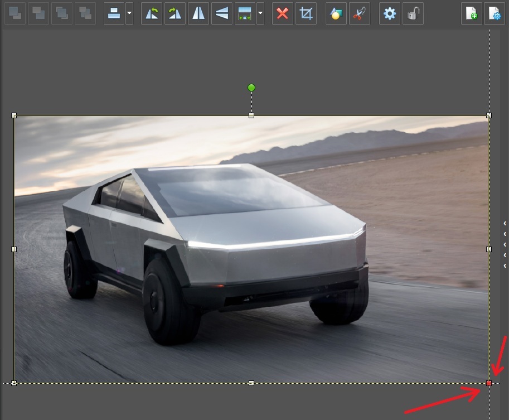509x420 pixels.
Task: Delete the selected object with red X
Action: click(x=283, y=13)
